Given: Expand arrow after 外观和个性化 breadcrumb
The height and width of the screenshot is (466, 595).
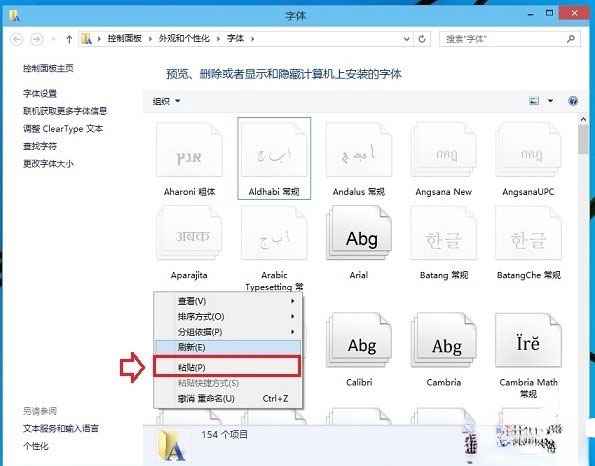Looking at the screenshot, I should point(218,39).
